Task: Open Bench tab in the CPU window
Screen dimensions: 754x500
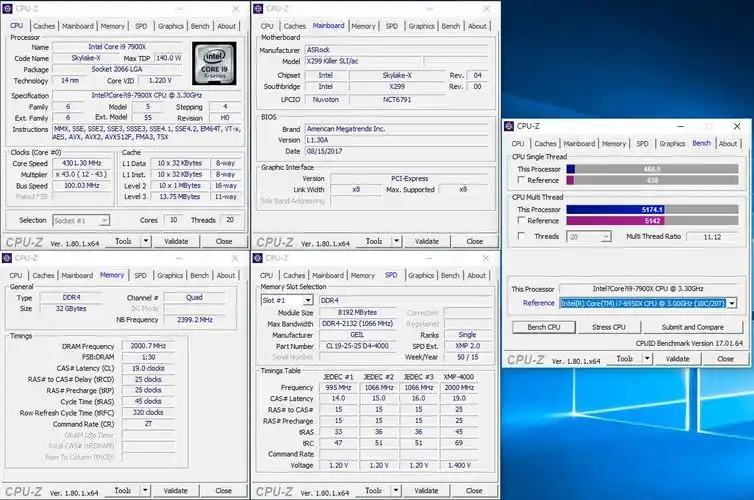Action: coord(200,26)
